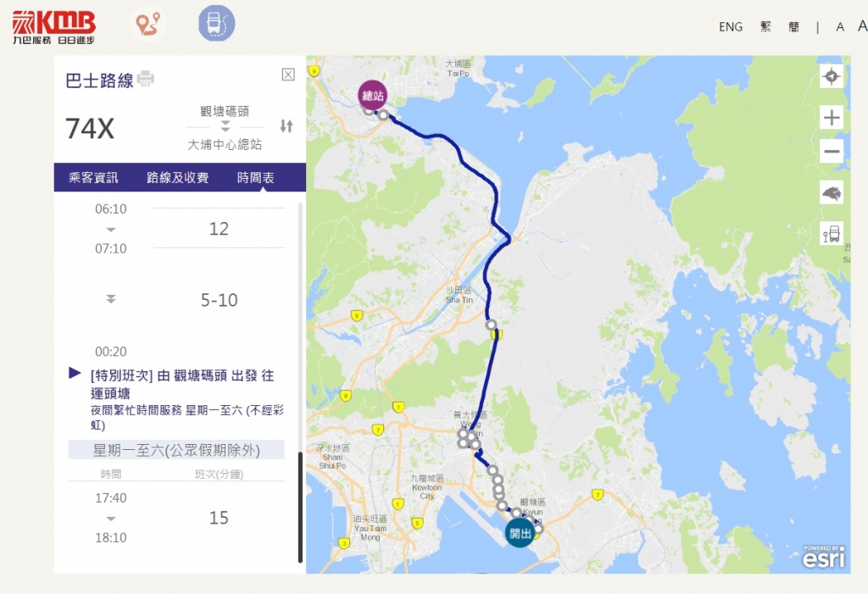Image resolution: width=868 pixels, height=594 pixels.
Task: Click the KMB logo
Action: [x=53, y=27]
